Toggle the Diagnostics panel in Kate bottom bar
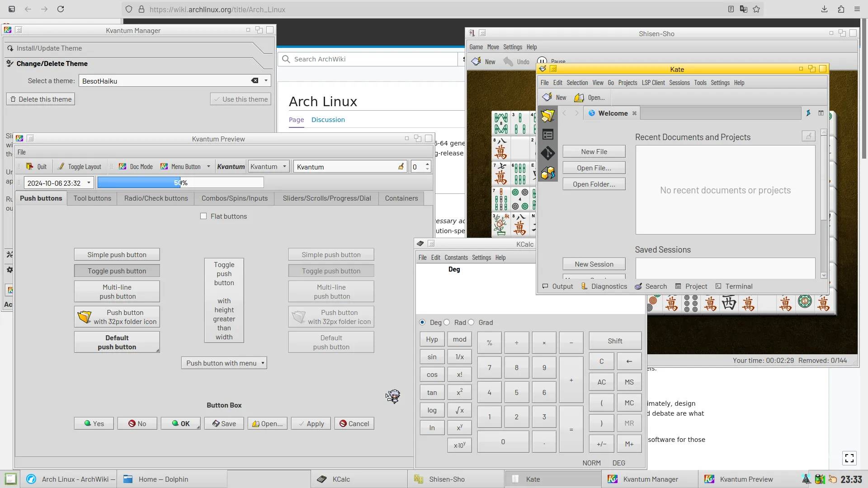This screenshot has height=488, width=868. click(604, 286)
